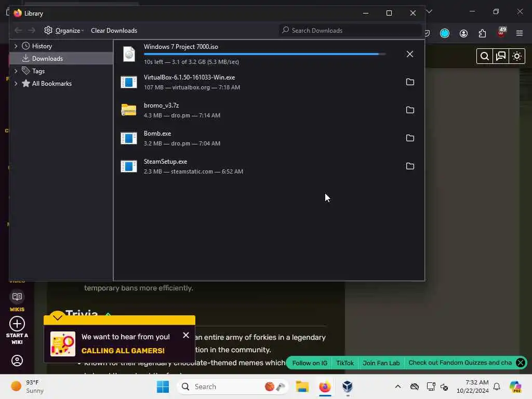The width and height of the screenshot is (532, 399).
Task: Open Firefox list all tabs chevron
Action: click(x=429, y=11)
